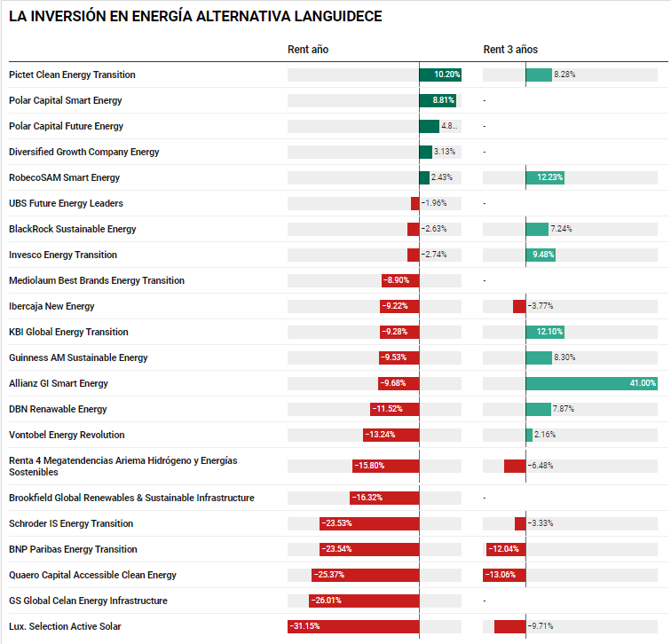Click the 7.24% three-year value for BlackRock
The width and height of the screenshot is (671, 644).
[x=561, y=229]
